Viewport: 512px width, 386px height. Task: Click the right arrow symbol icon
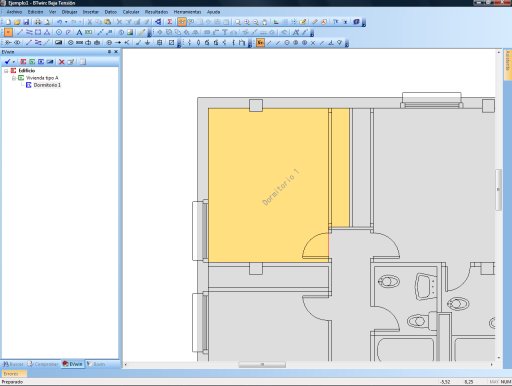(118, 43)
